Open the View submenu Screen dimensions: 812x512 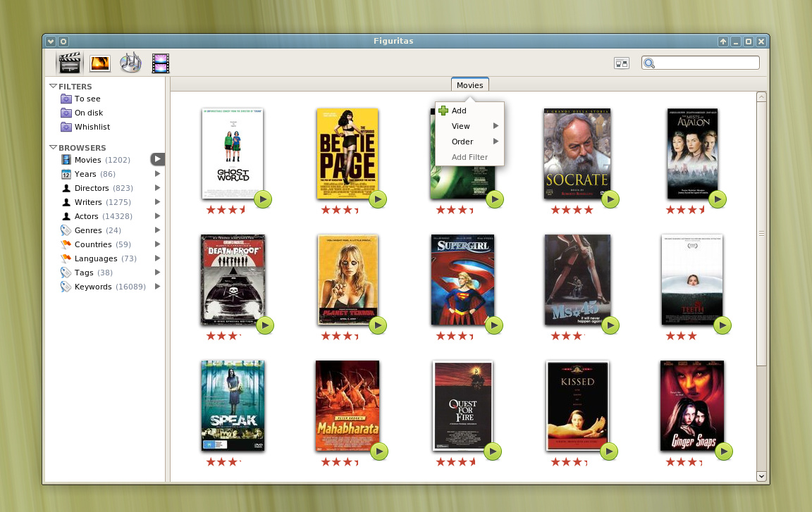pos(469,126)
